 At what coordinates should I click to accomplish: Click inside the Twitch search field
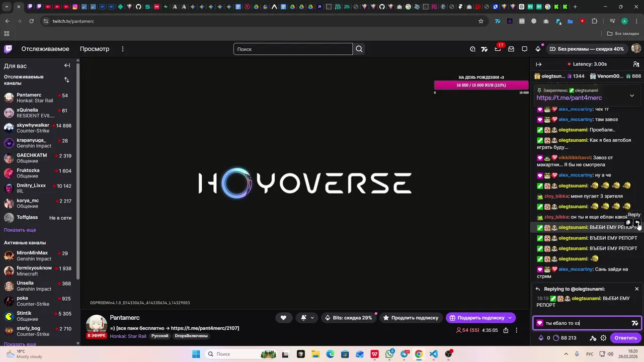click(x=293, y=49)
